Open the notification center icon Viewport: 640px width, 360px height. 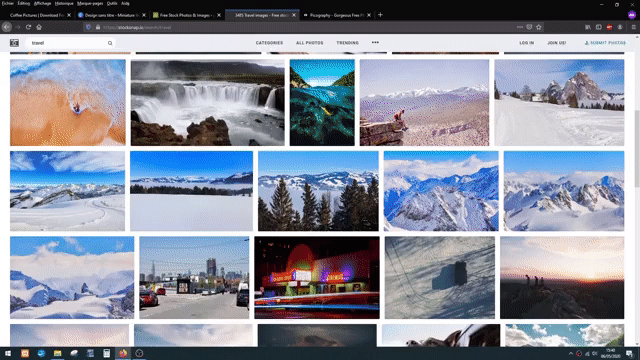[x=629, y=353]
